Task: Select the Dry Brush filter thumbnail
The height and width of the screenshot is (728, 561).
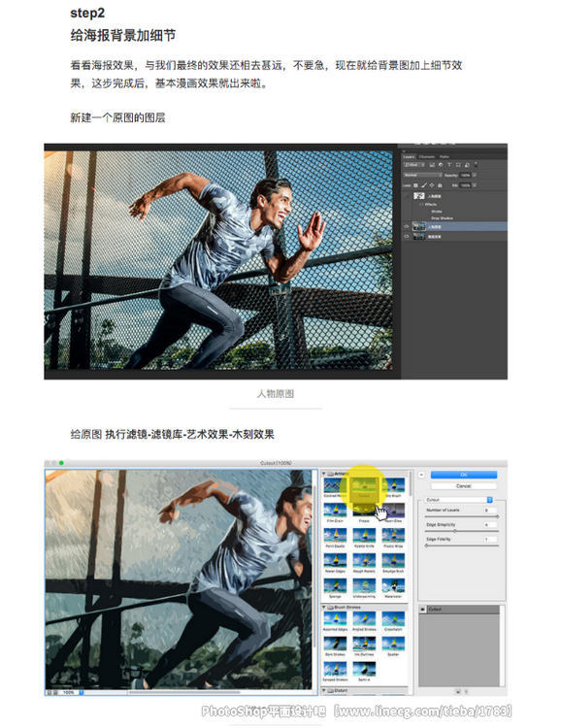Action: pyautogui.click(x=393, y=485)
